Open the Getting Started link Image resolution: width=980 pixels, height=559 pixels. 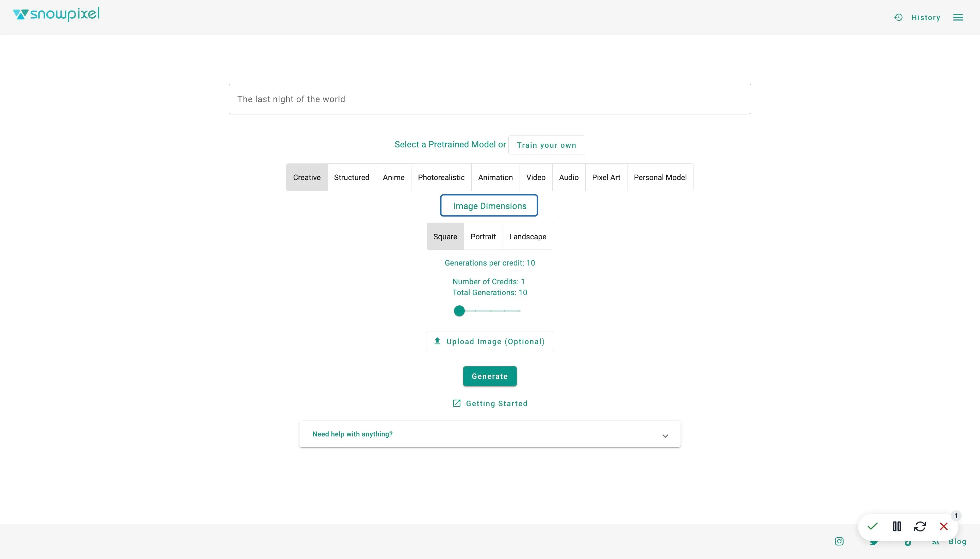click(490, 403)
